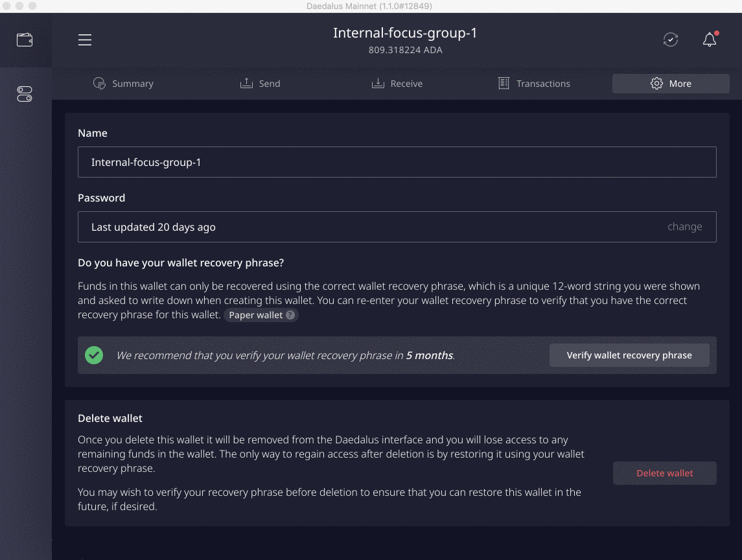The image size is (742, 560).
Task: Open the Send tab
Action: pos(260,84)
